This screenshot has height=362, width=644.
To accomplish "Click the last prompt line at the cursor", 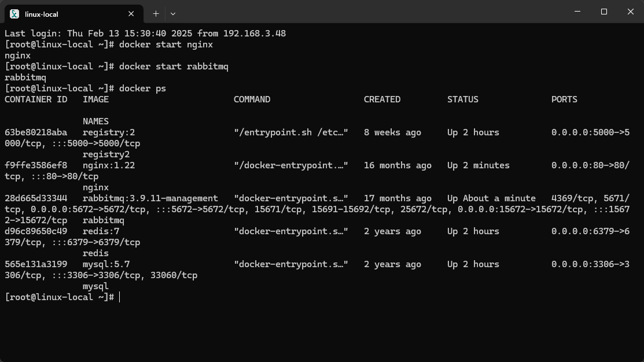I will (x=119, y=297).
